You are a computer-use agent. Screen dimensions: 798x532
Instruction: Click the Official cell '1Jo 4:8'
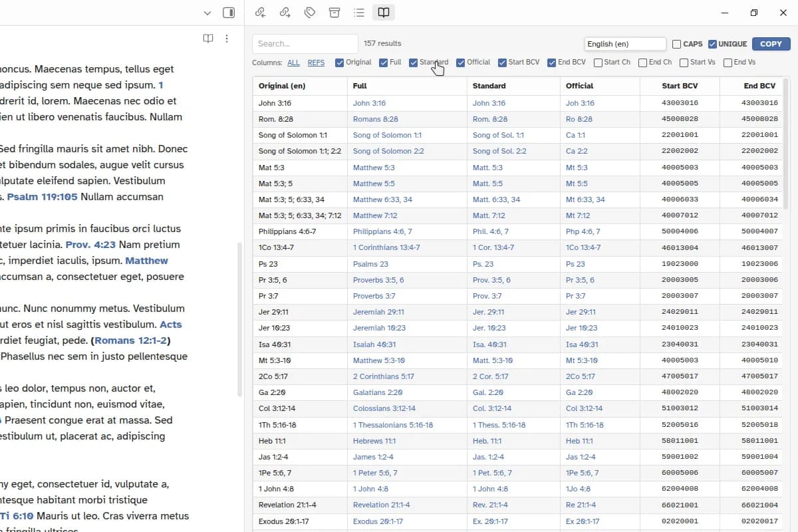578,489
